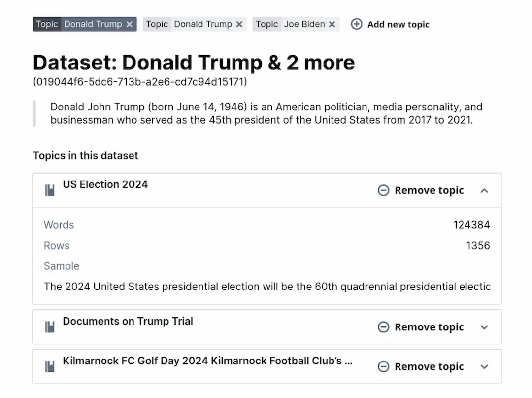532x398 pixels.
Task: Select the dark Donald Trump topic tag
Action: (93, 24)
